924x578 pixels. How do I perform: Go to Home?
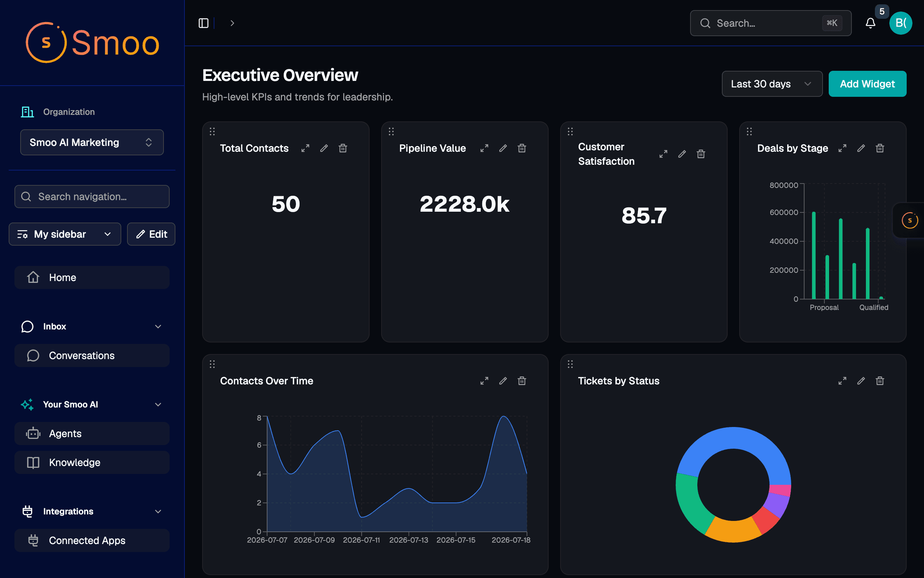pos(92,277)
